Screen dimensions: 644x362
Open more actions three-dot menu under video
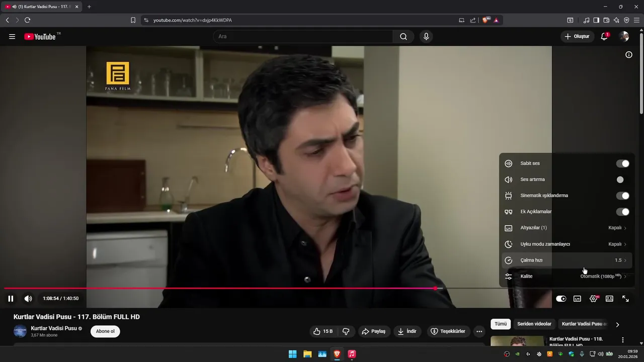(x=479, y=331)
